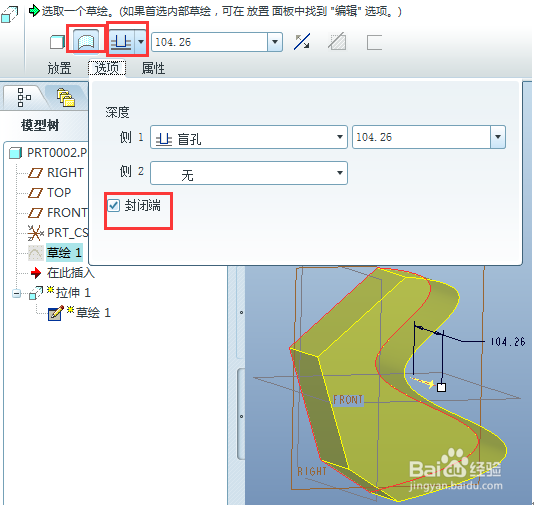Open the toolbar depth value dropdown arrow
Screen dimensions: 534x505
pyautogui.click(x=275, y=42)
